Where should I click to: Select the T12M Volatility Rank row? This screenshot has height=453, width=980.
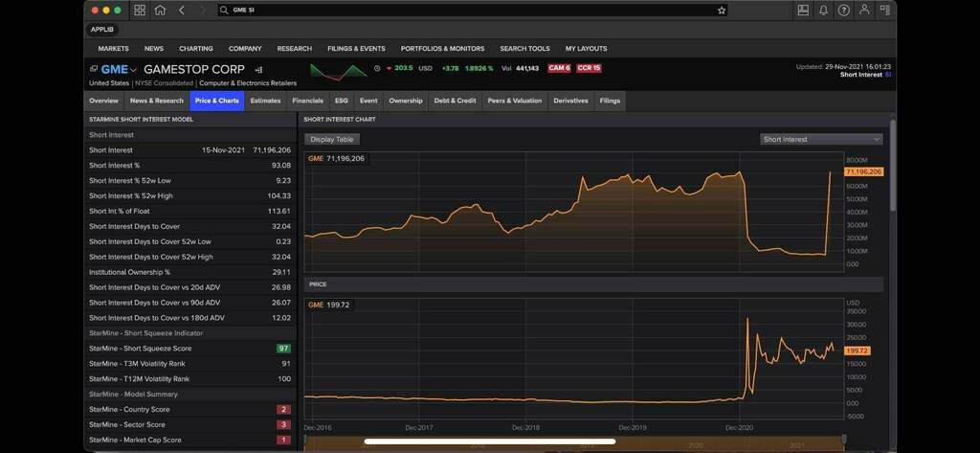pyautogui.click(x=190, y=379)
